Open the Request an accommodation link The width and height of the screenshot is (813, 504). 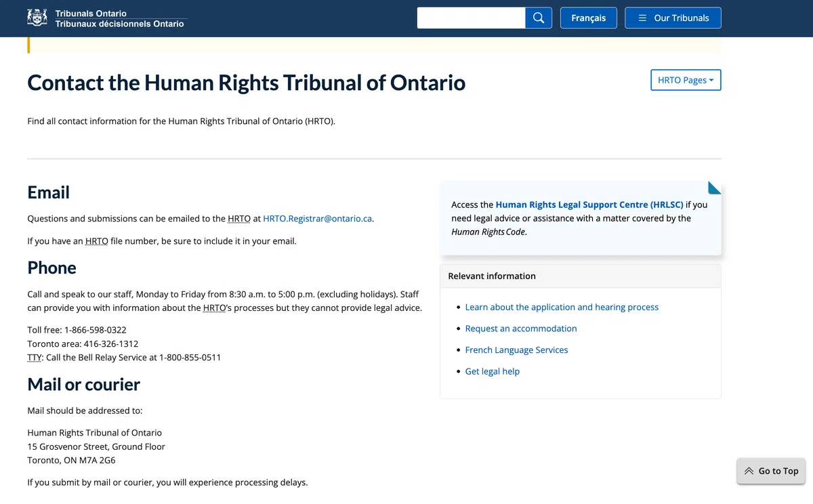click(521, 329)
